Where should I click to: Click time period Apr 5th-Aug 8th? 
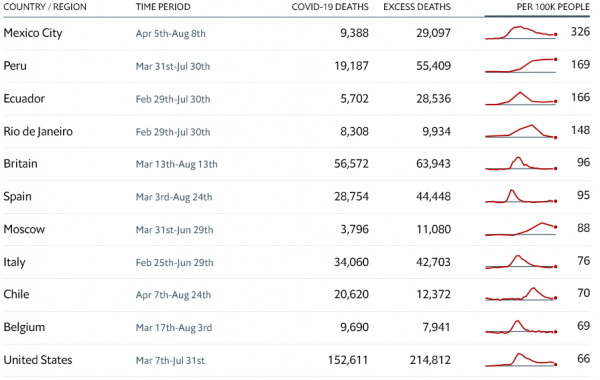[x=171, y=34]
